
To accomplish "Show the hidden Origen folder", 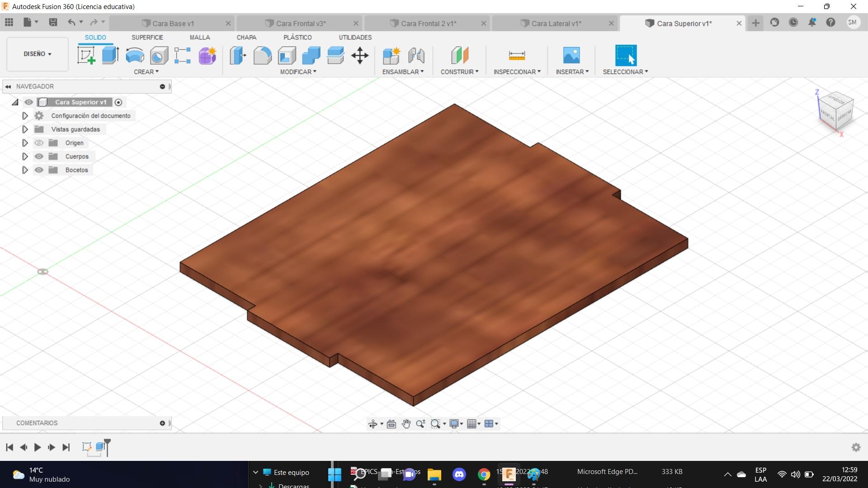I will (39, 143).
